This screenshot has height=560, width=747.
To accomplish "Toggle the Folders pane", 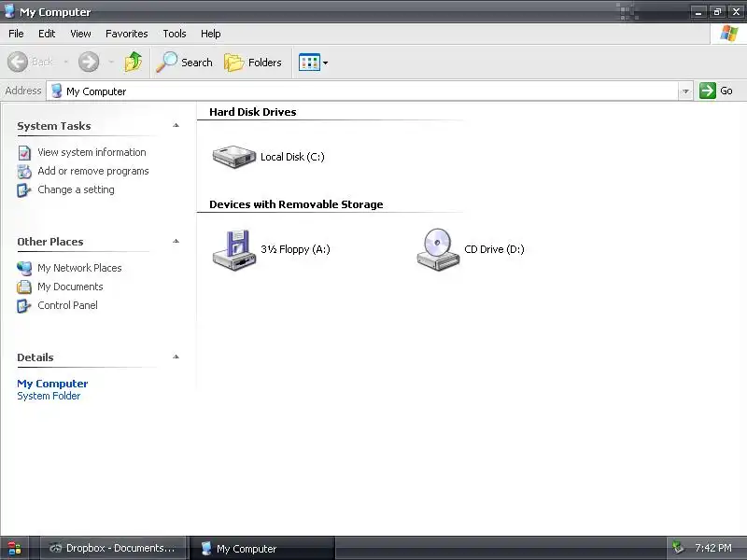I will click(253, 62).
